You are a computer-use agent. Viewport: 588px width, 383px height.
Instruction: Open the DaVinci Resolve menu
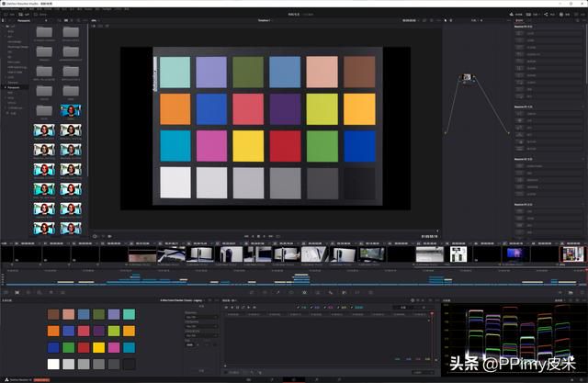(x=10, y=9)
